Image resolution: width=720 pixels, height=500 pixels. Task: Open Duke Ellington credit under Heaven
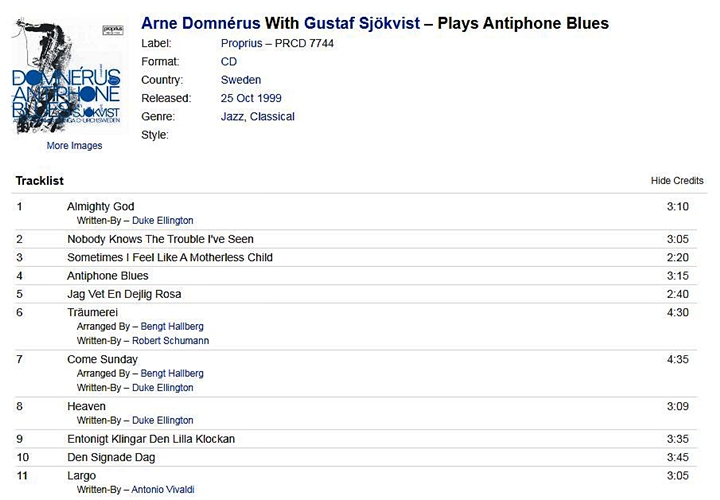pos(163,420)
